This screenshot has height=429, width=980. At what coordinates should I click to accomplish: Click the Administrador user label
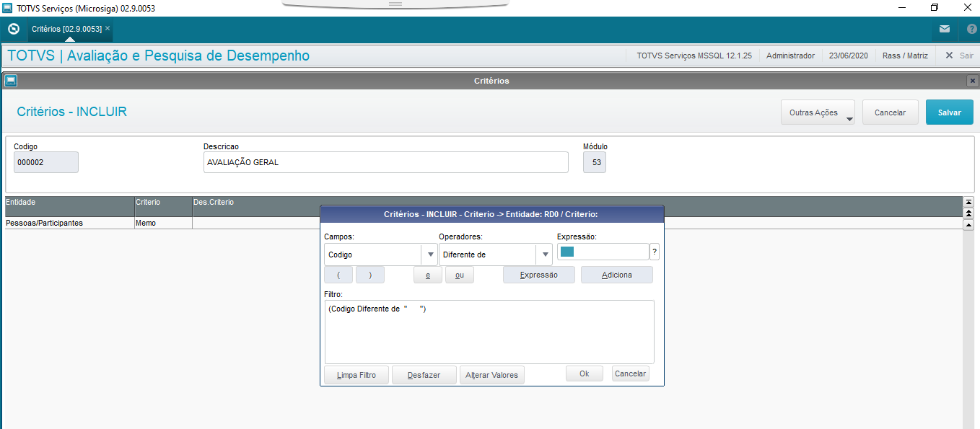pos(790,56)
